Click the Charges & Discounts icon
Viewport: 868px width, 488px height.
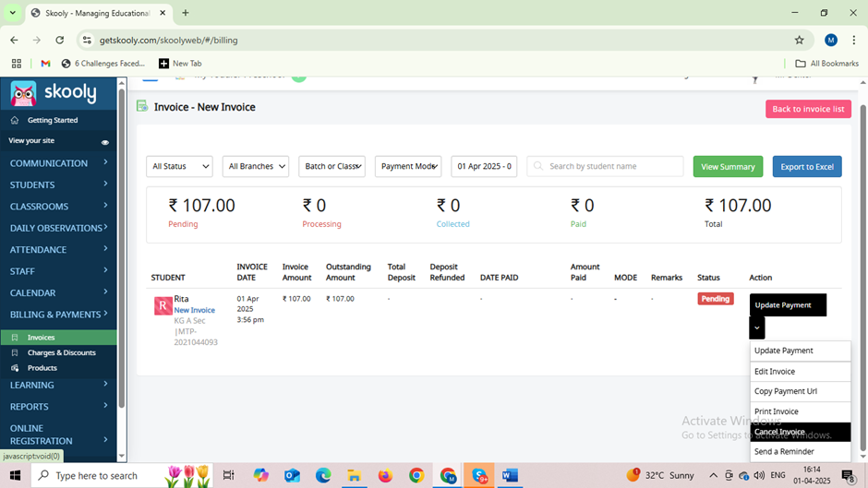pos(15,352)
